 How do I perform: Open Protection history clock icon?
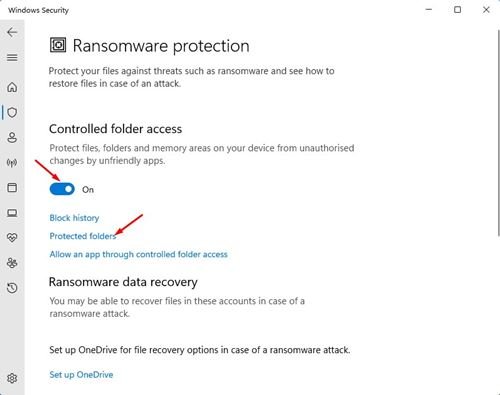click(x=12, y=288)
